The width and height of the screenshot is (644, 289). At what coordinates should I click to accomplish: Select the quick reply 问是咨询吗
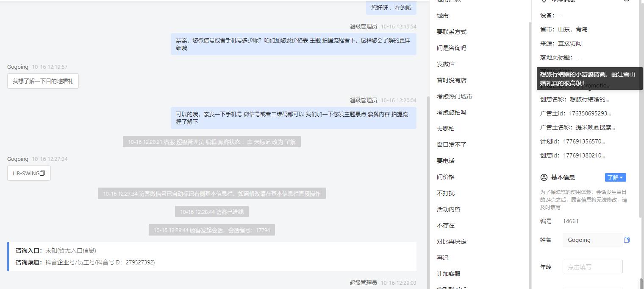(452, 48)
